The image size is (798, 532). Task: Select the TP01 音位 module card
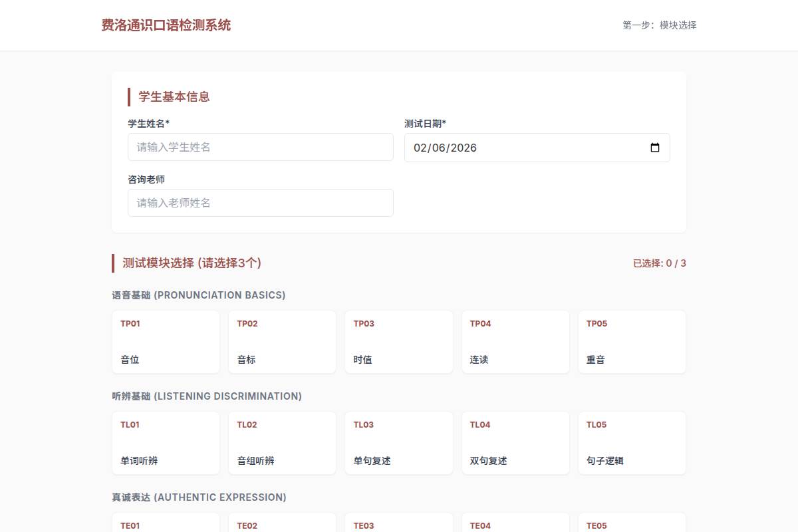[x=166, y=341]
